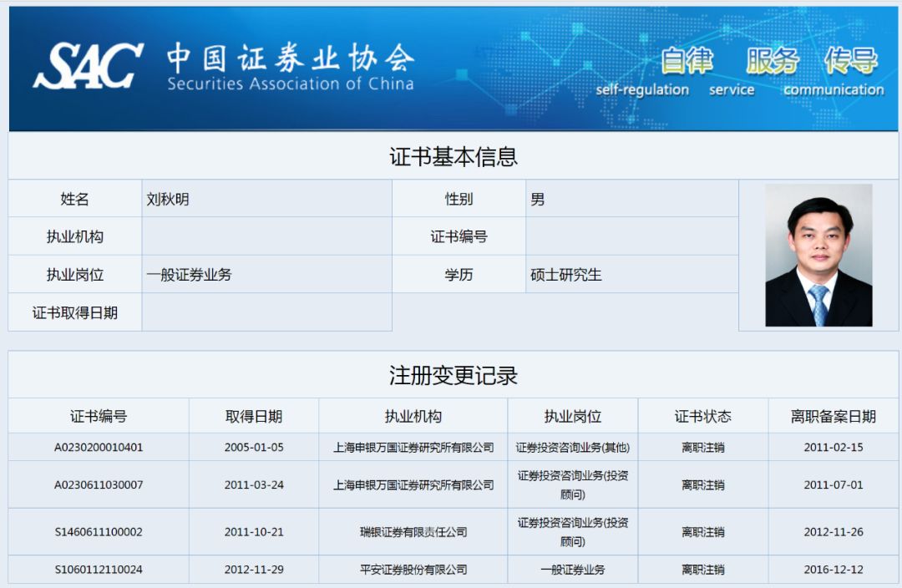
Task: Click the certificate holder's portrait photo
Action: [818, 255]
